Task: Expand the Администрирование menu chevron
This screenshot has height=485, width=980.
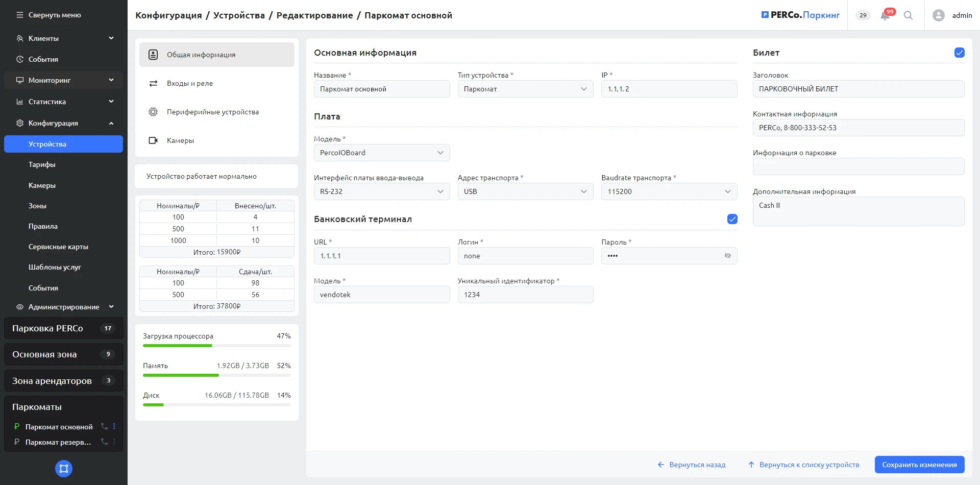Action: point(111,307)
